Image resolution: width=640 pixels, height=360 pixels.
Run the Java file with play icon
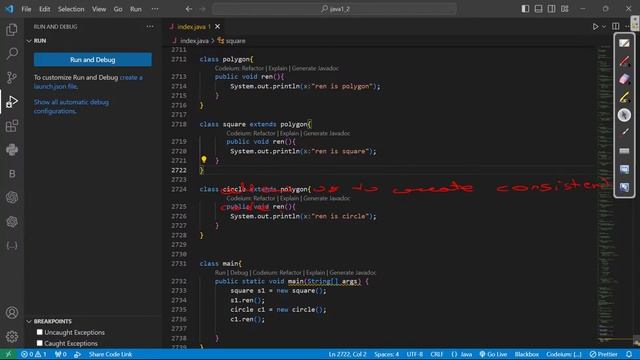click(596, 27)
